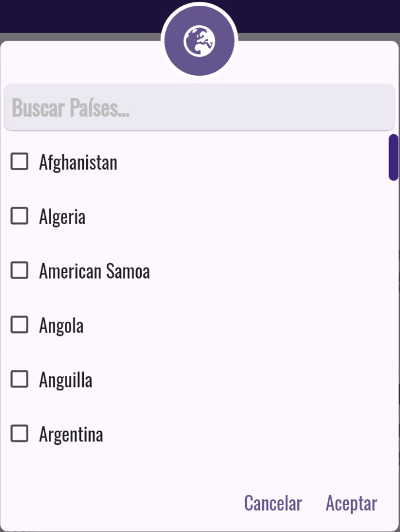The image size is (400, 532).
Task: Check the box next to American Samoa
Action: (20, 271)
